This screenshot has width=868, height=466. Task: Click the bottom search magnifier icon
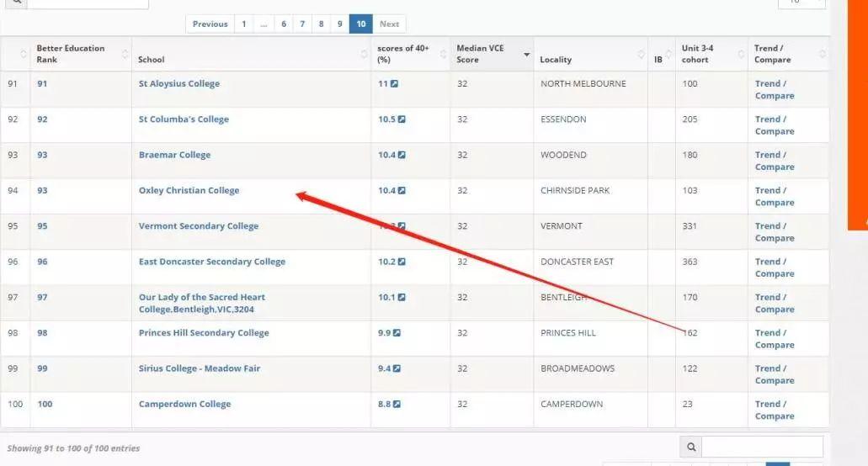coord(691,447)
